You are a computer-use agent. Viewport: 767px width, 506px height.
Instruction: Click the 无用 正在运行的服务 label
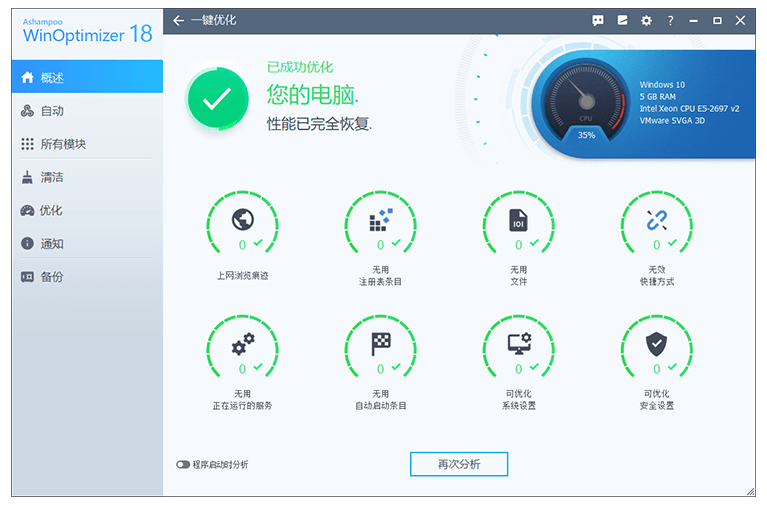[x=243, y=399]
